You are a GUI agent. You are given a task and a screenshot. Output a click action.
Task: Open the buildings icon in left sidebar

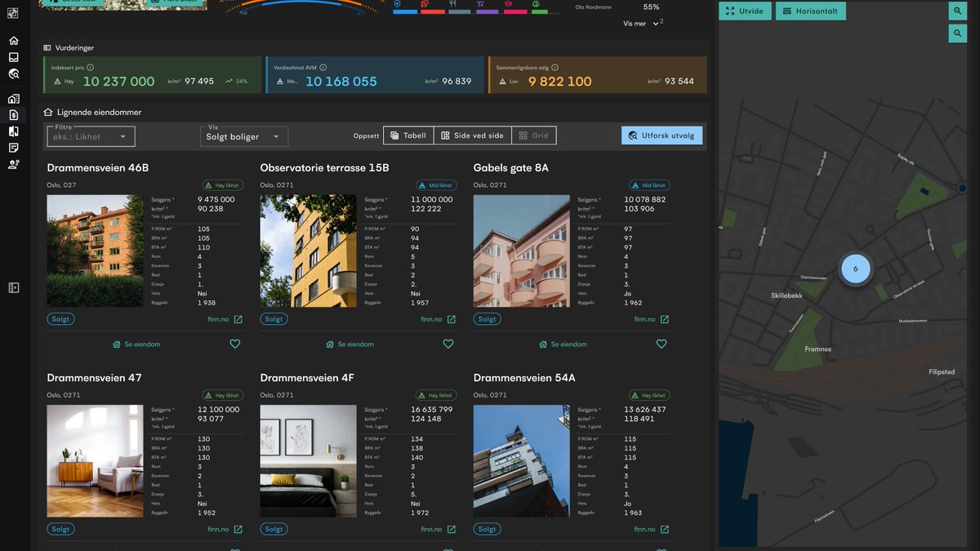click(14, 99)
